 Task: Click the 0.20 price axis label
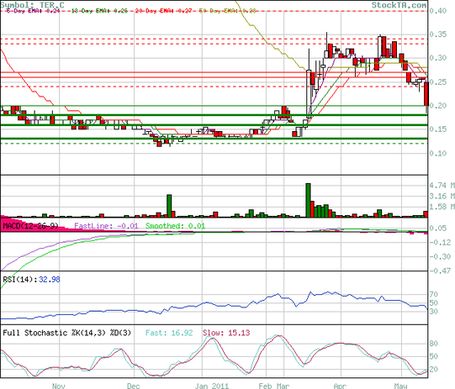coord(438,106)
